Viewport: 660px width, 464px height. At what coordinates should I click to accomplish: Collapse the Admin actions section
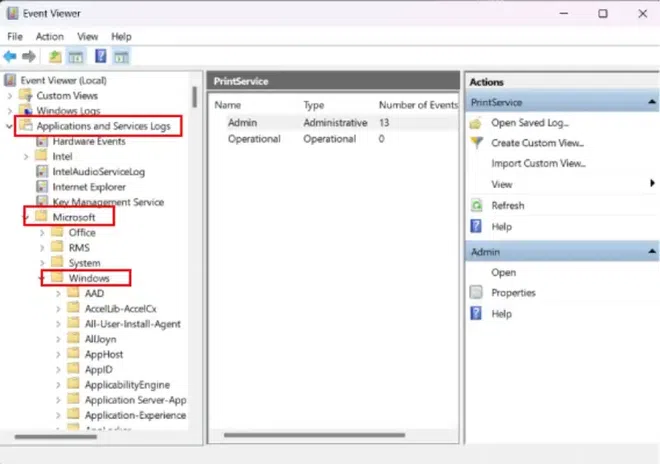click(652, 251)
